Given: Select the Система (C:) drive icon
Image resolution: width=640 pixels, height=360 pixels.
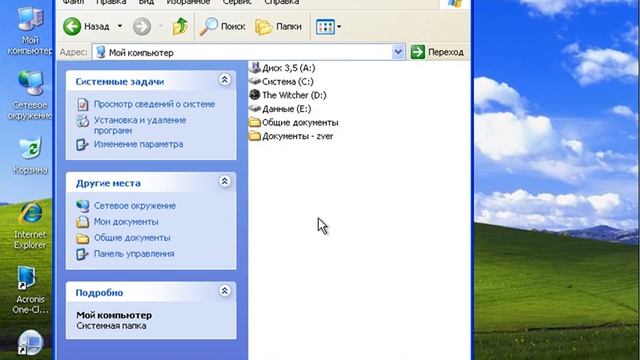Looking at the screenshot, I should tap(255, 81).
